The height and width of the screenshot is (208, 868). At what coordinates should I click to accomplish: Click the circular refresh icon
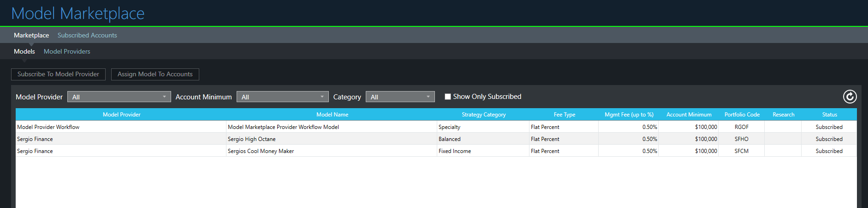pos(850,97)
